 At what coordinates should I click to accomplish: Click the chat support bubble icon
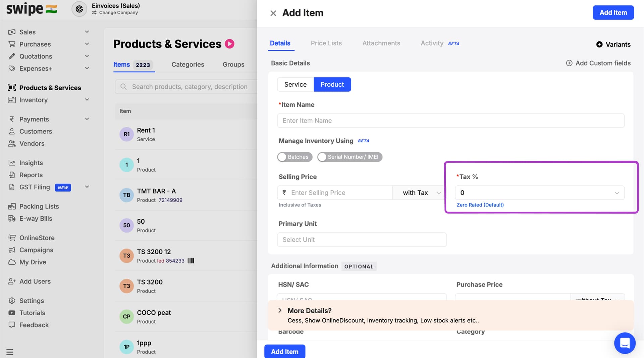pyautogui.click(x=625, y=343)
